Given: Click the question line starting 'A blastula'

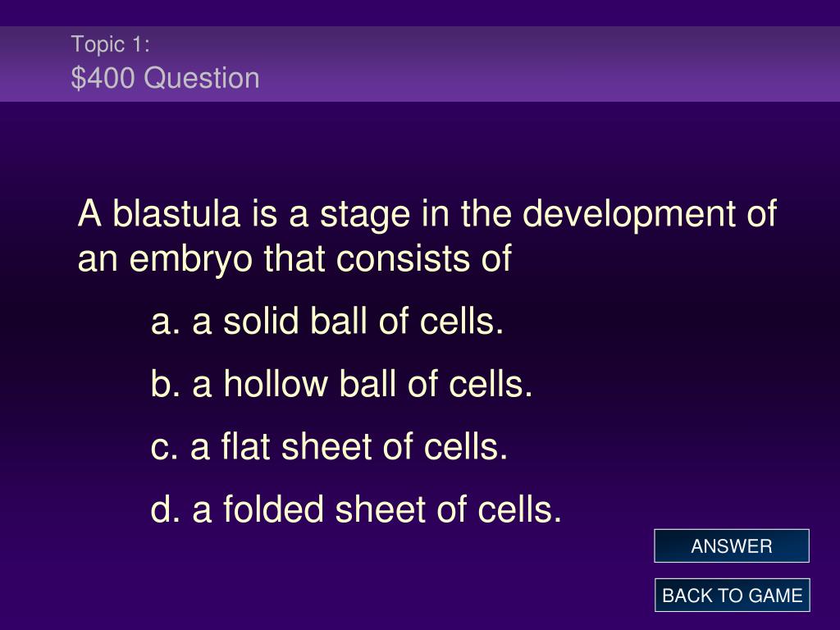Looking at the screenshot, I should click(427, 214).
